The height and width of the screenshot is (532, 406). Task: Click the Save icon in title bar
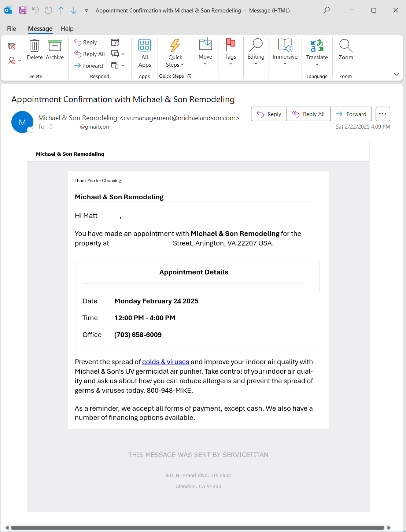[23, 10]
